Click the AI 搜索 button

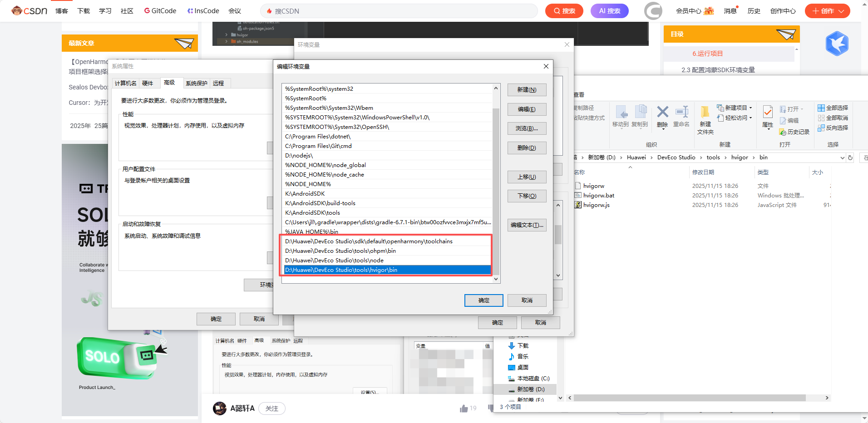610,11
